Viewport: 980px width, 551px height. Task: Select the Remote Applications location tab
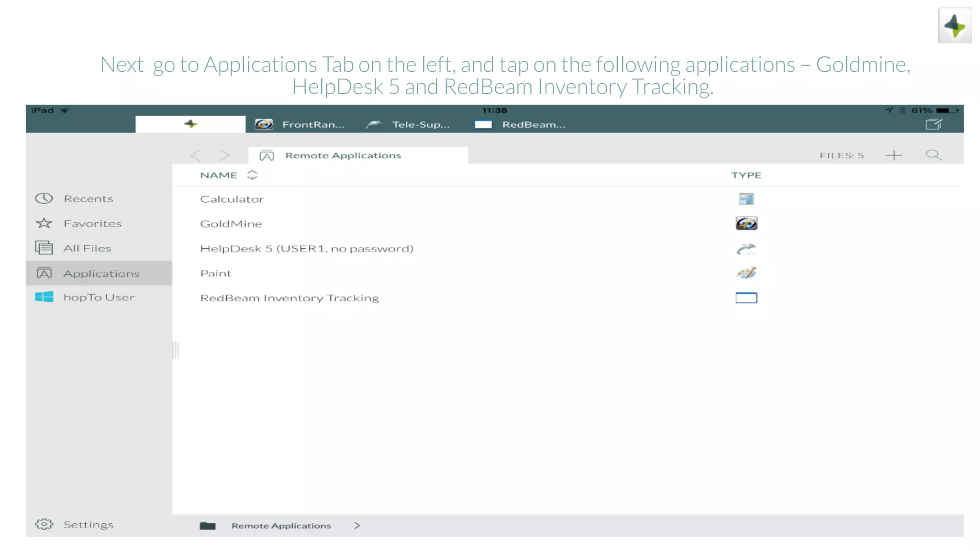coord(358,155)
